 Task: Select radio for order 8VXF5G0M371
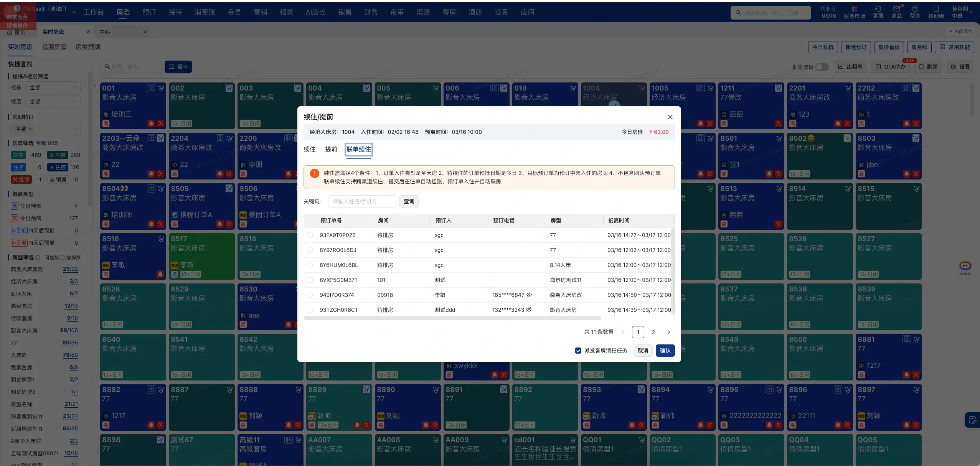(x=310, y=280)
